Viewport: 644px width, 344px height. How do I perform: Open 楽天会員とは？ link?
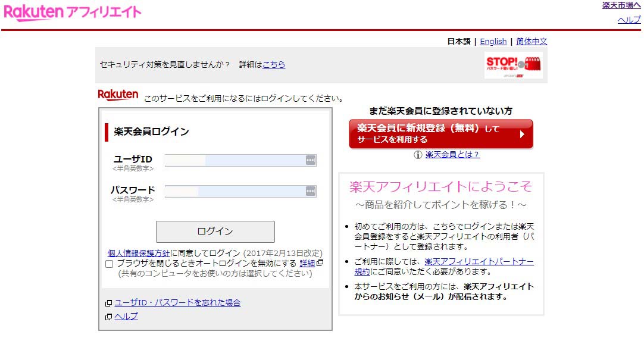pos(452,155)
